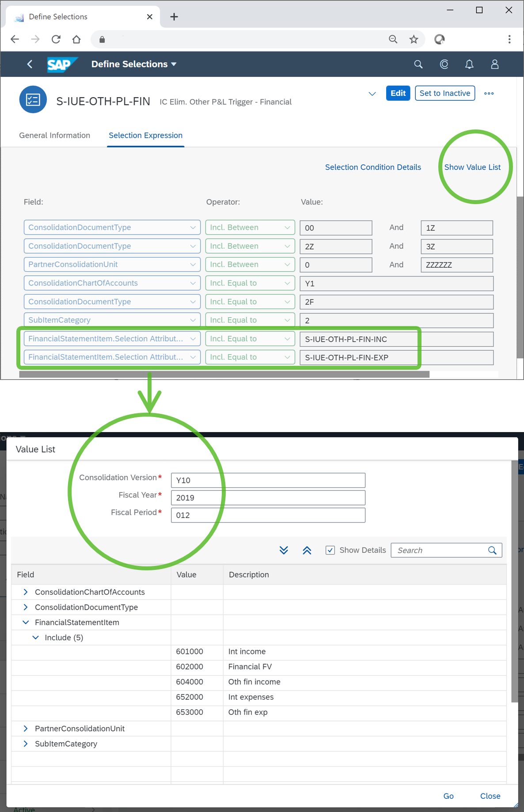Viewport: 524px width, 812px height.
Task: Open the SubItemCategory field dropdown
Action: click(193, 320)
